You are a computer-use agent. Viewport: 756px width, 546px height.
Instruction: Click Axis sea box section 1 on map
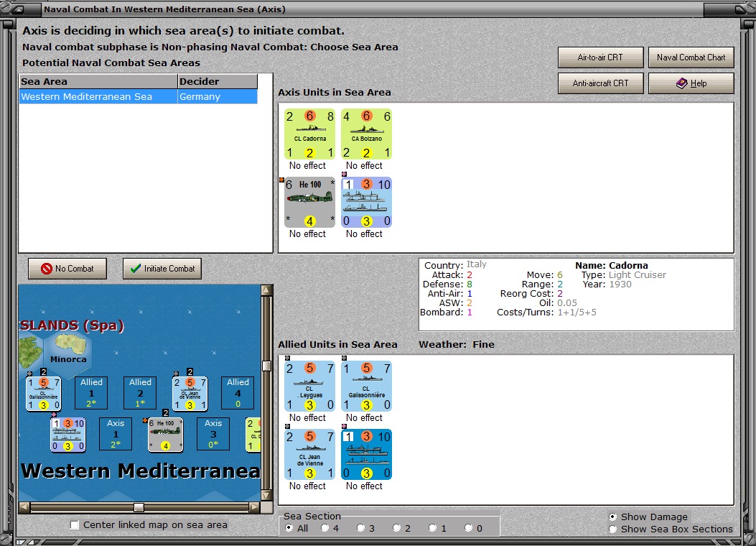tap(116, 434)
